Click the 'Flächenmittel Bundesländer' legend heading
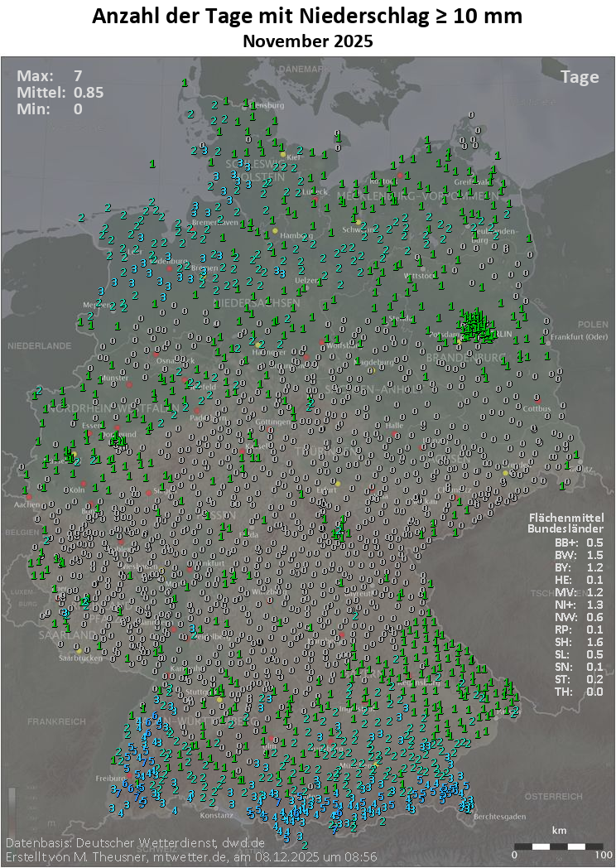This screenshot has height=868, width=616. pos(566,523)
